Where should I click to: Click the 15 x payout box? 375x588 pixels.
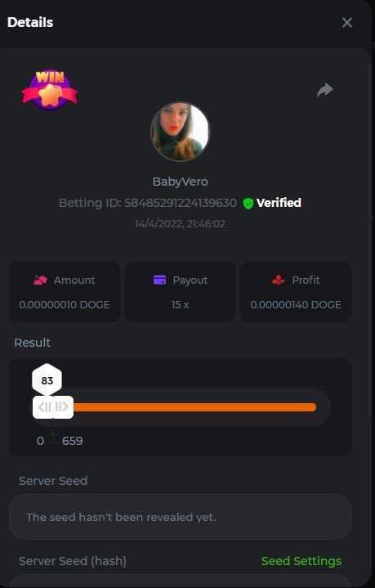(181, 292)
